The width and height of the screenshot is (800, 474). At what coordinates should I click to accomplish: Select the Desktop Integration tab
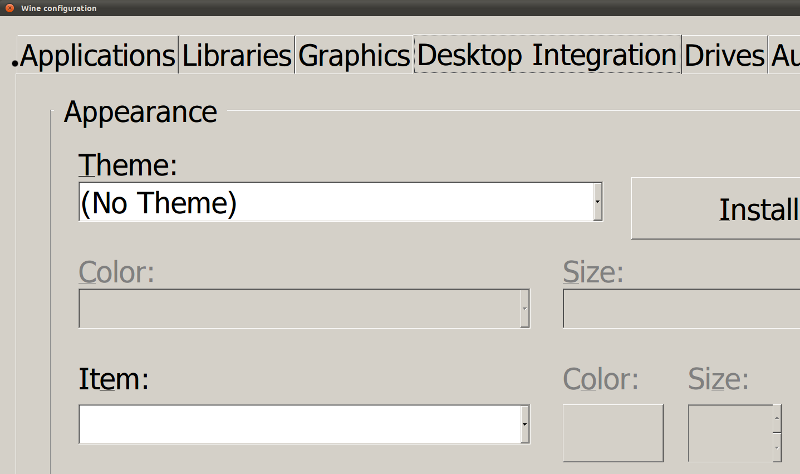coord(547,56)
